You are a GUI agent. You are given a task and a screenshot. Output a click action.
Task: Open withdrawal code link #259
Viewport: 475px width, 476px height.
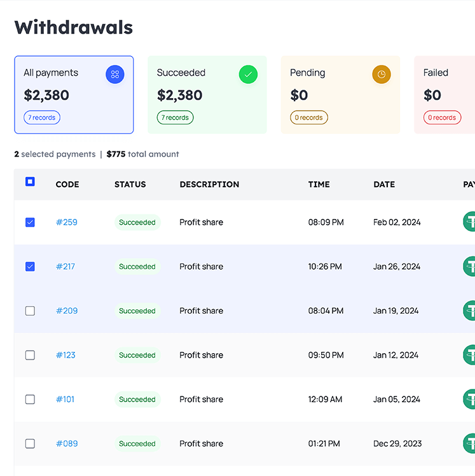[x=67, y=222]
